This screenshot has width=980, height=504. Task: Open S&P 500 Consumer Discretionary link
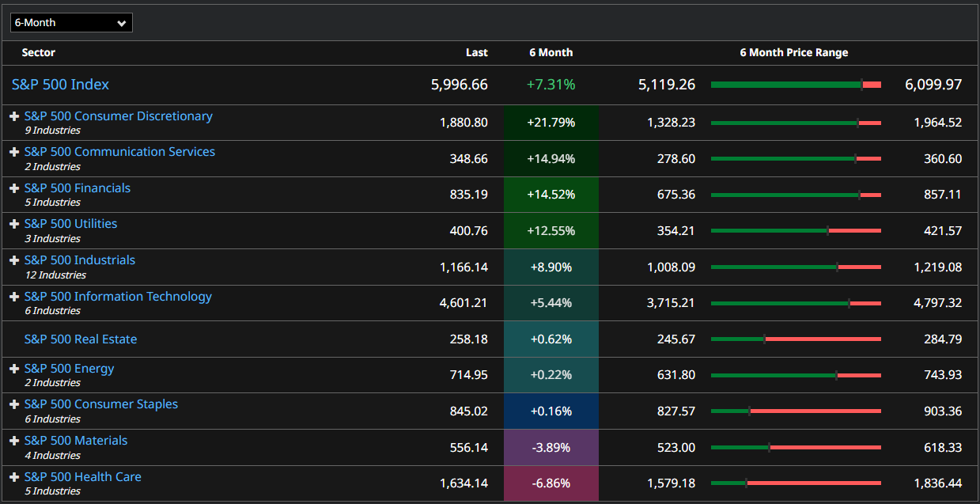click(118, 116)
